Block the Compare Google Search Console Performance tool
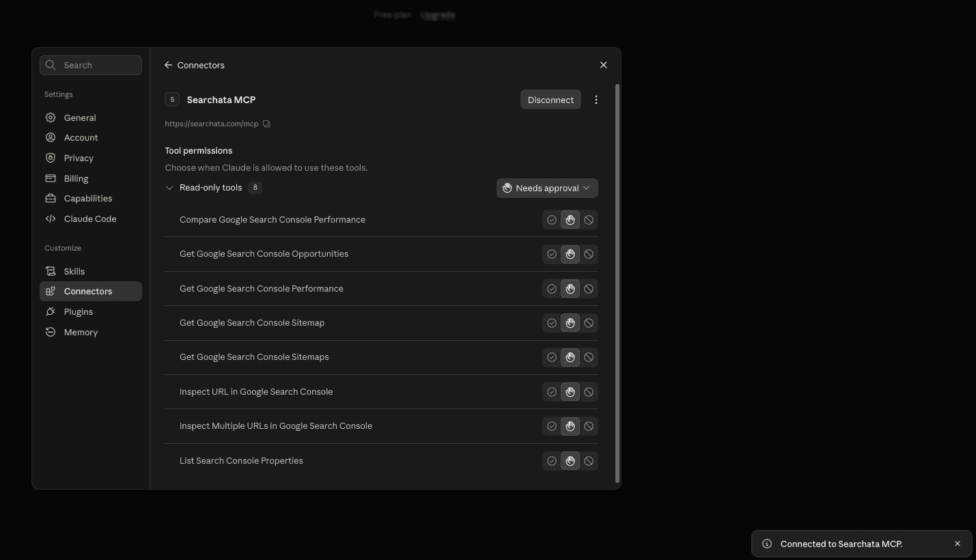 [589, 220]
